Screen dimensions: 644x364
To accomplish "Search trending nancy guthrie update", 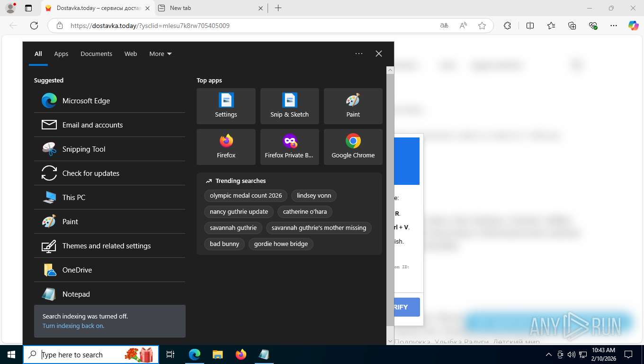I will 239,211.
